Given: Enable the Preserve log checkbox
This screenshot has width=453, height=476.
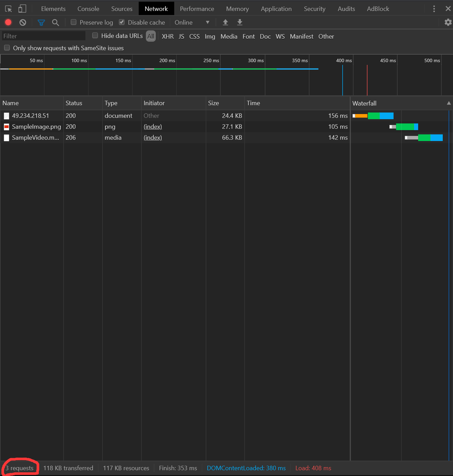Looking at the screenshot, I should pyautogui.click(x=73, y=22).
